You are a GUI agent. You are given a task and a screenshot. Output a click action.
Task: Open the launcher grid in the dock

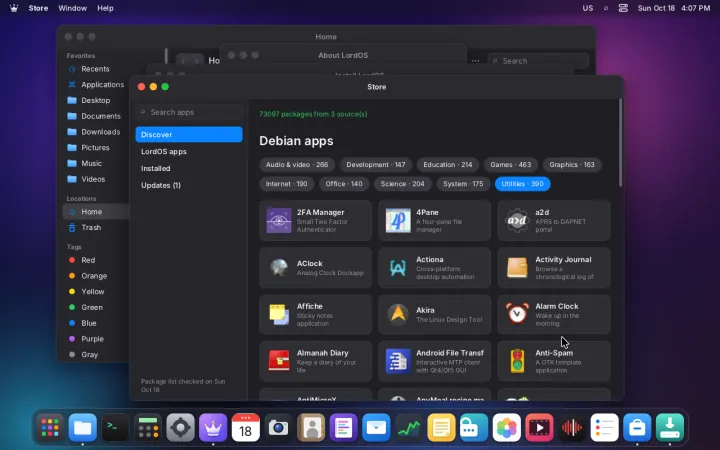pyautogui.click(x=50, y=428)
